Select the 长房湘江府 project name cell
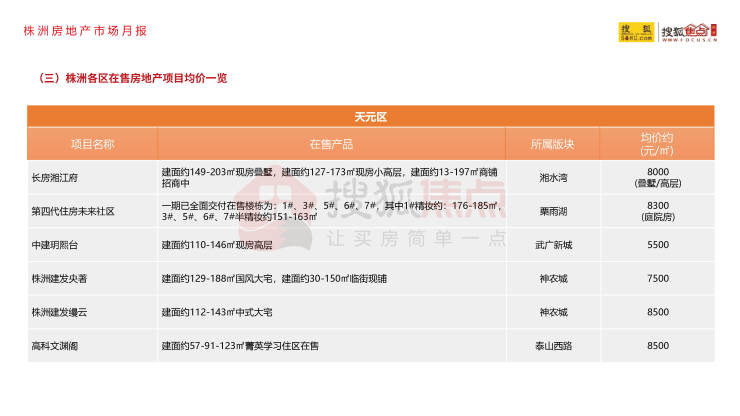 [92, 178]
